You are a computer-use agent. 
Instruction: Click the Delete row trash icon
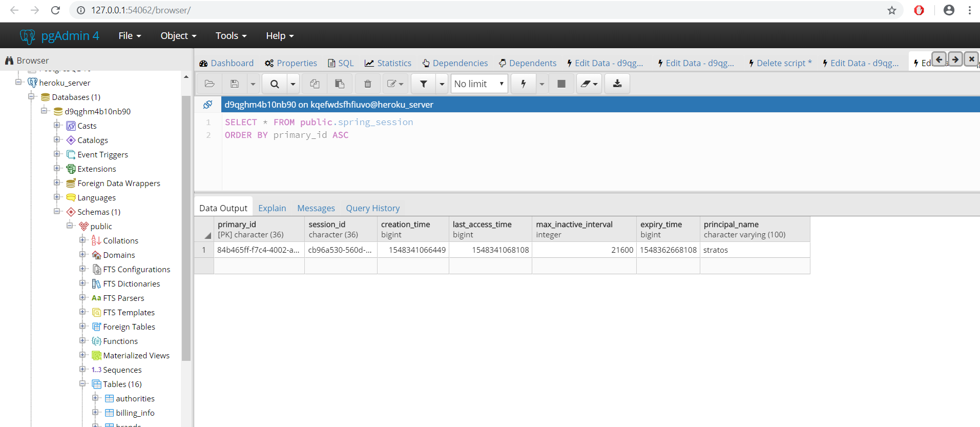(x=367, y=84)
